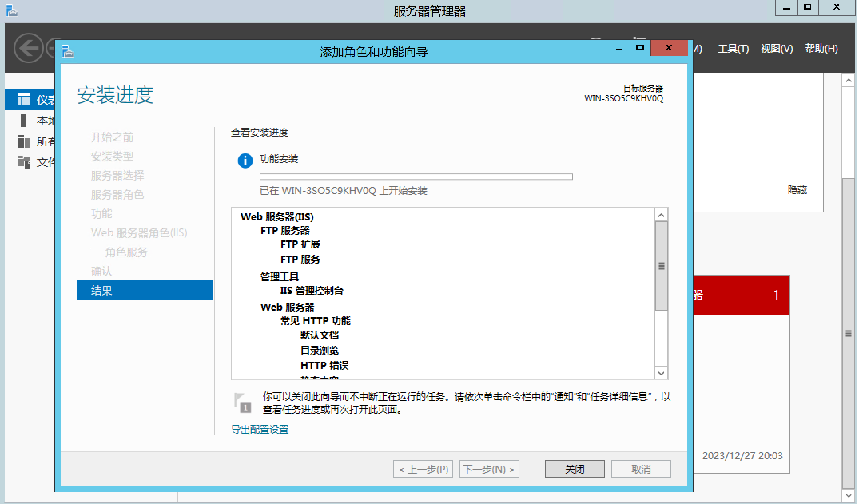Click the installation progress bar

point(416,177)
